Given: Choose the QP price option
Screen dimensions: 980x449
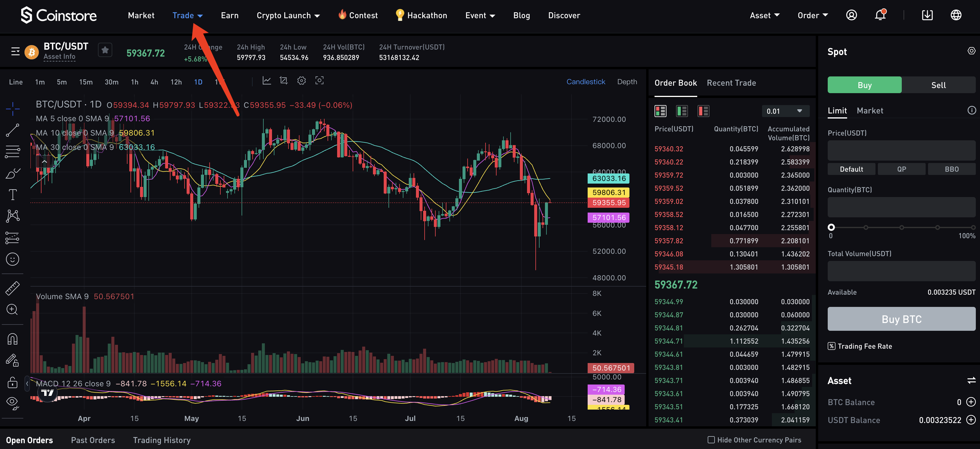Looking at the screenshot, I should pyautogui.click(x=902, y=169).
